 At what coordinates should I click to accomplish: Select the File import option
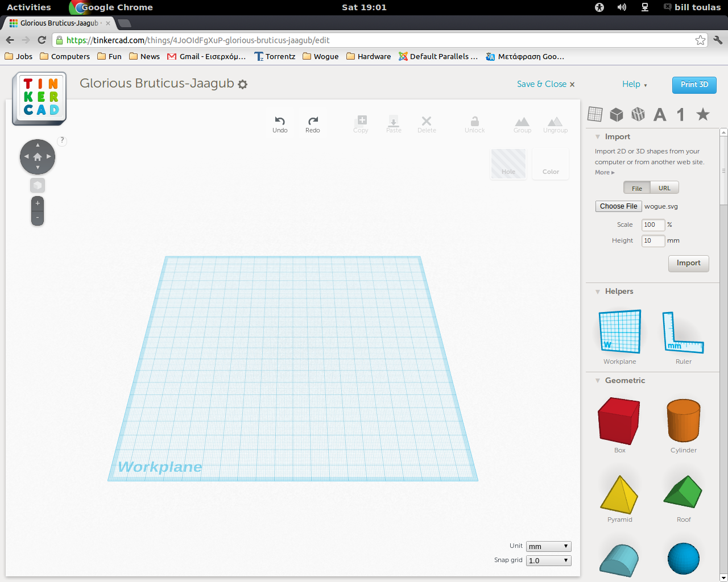click(636, 188)
